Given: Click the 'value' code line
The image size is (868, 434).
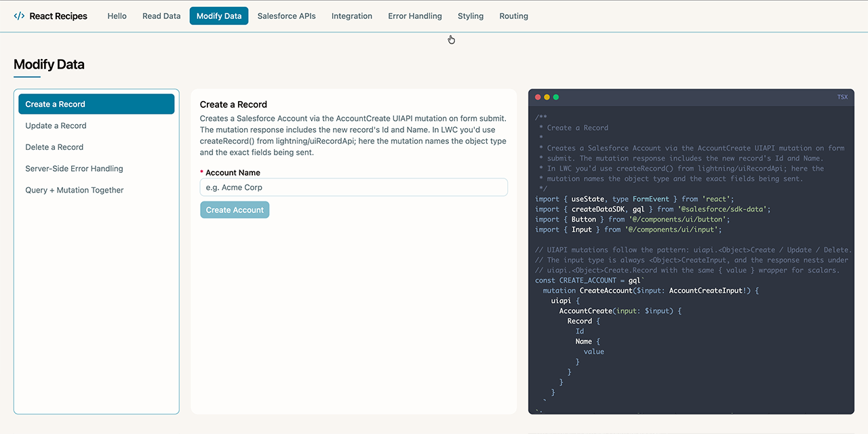Looking at the screenshot, I should 594,351.
